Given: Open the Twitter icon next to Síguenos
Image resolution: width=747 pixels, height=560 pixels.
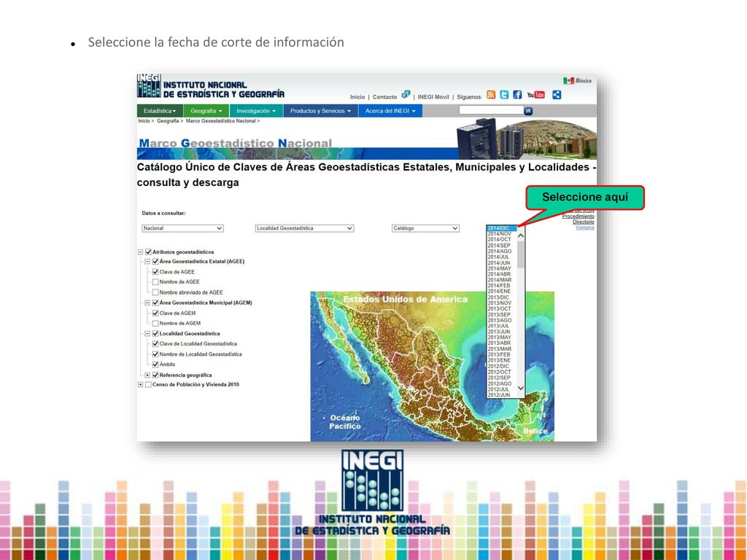Looking at the screenshot, I should coord(504,95).
